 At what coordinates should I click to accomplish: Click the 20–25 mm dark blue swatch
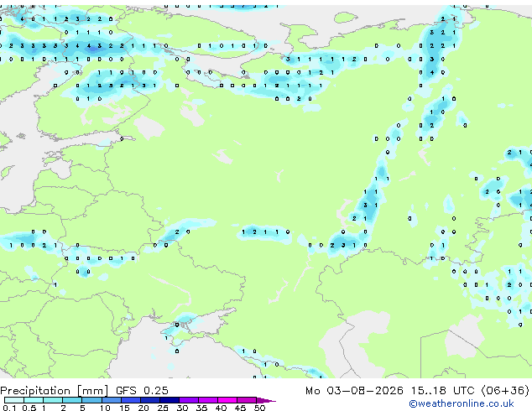[x=149, y=400]
